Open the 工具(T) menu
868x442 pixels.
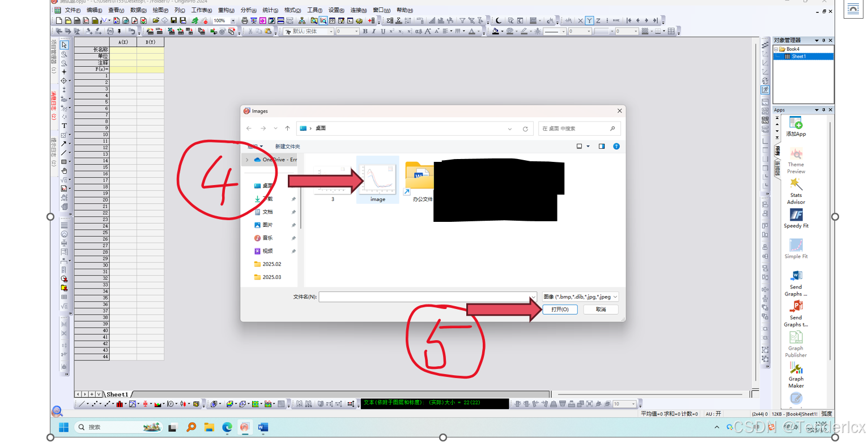tap(316, 10)
